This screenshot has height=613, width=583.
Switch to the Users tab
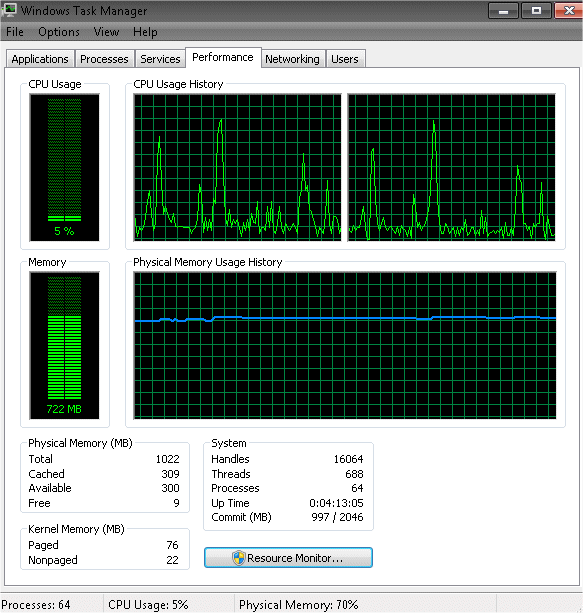click(x=345, y=59)
